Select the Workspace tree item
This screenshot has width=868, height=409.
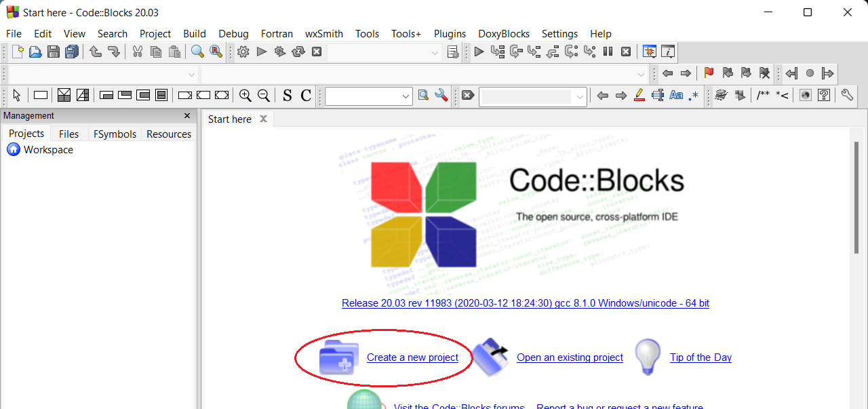coord(48,150)
